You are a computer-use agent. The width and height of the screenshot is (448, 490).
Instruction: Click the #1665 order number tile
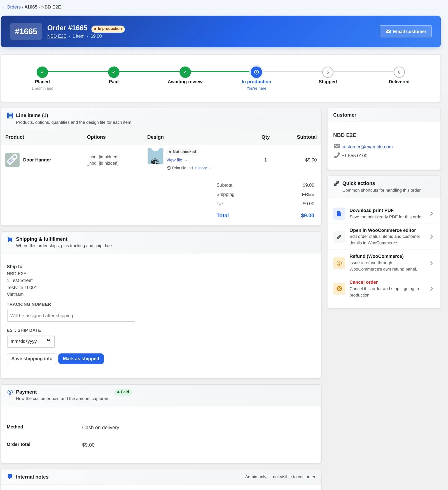26,31
